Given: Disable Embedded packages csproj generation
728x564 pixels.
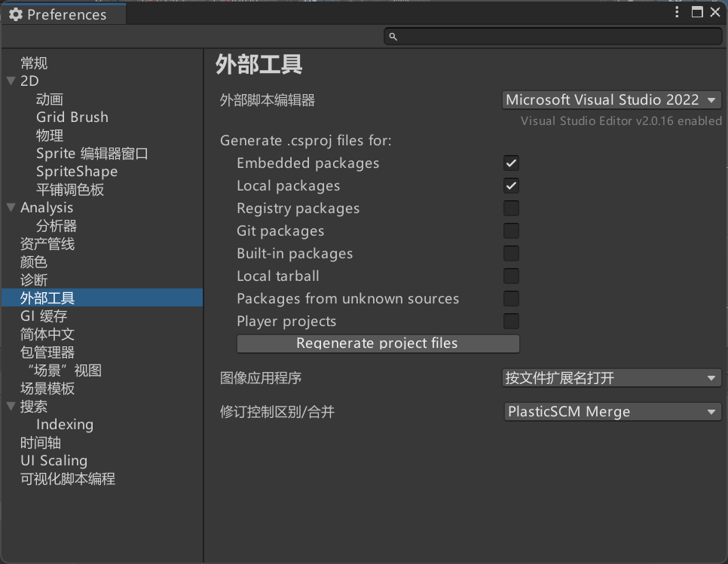Looking at the screenshot, I should (x=511, y=163).
